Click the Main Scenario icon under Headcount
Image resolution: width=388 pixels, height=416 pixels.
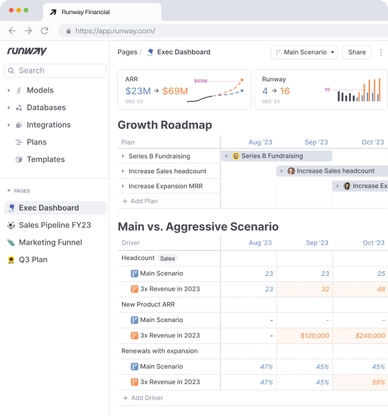point(134,274)
